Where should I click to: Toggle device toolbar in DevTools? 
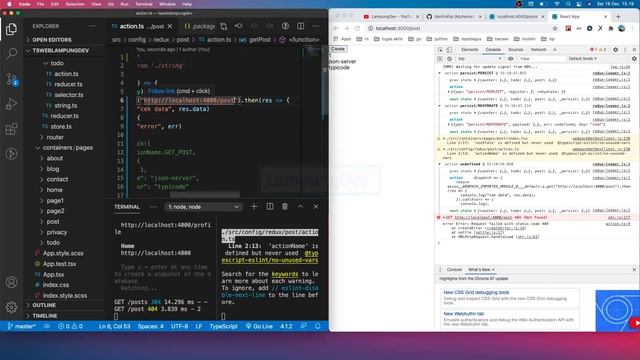tap(449, 49)
